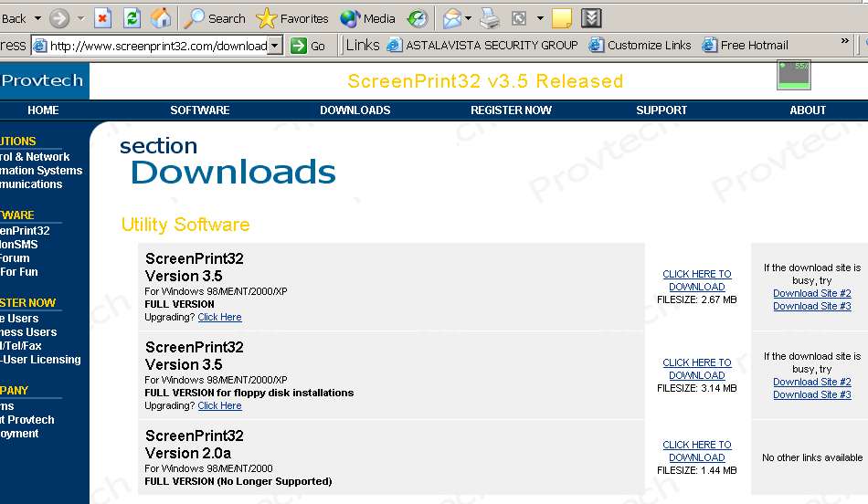Open ASTALAVISTA SECURITY GROUP link shortcut

[x=482, y=46]
